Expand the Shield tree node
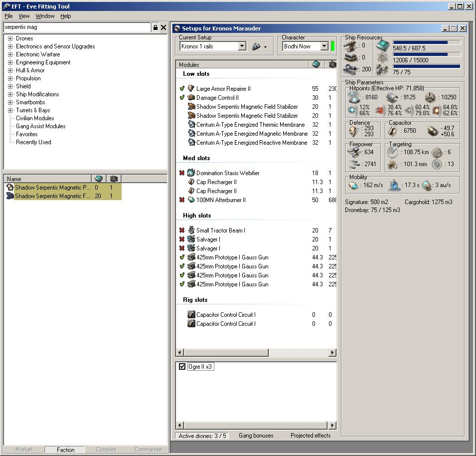 [x=10, y=86]
